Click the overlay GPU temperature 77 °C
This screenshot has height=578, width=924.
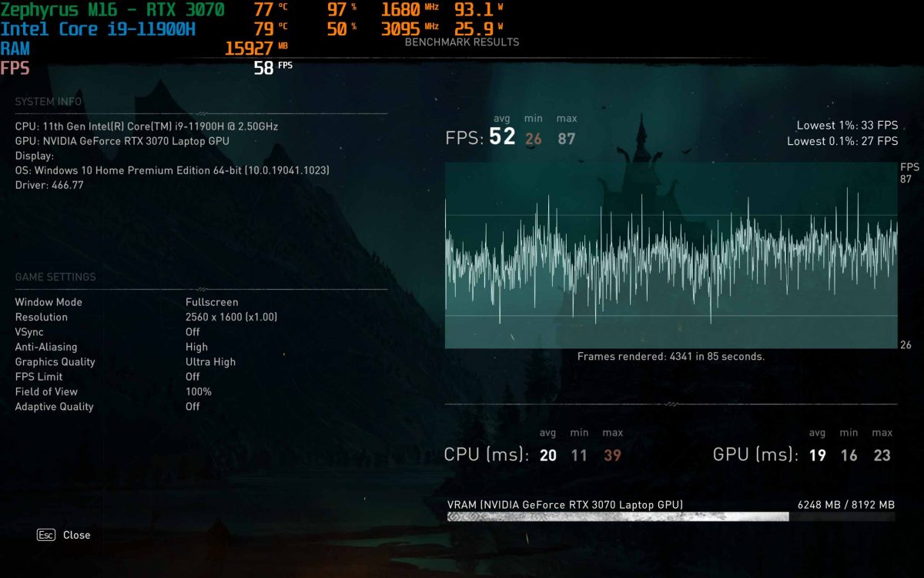(270, 10)
